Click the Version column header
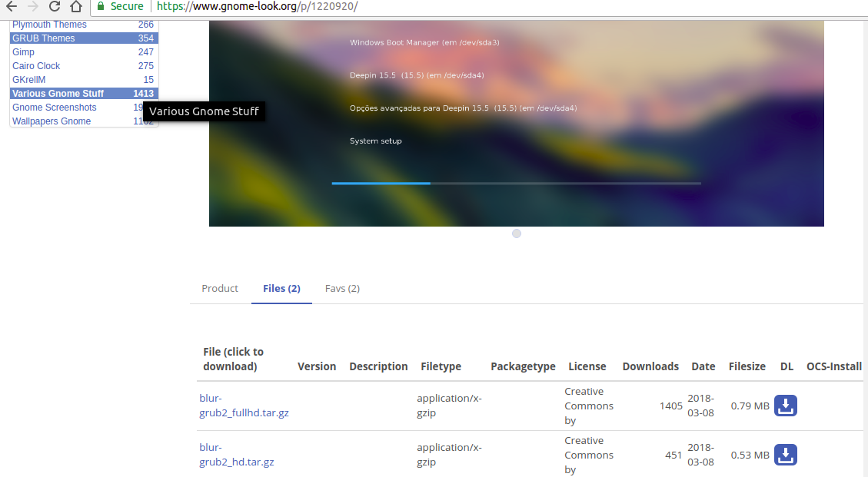868x477 pixels. (x=317, y=366)
